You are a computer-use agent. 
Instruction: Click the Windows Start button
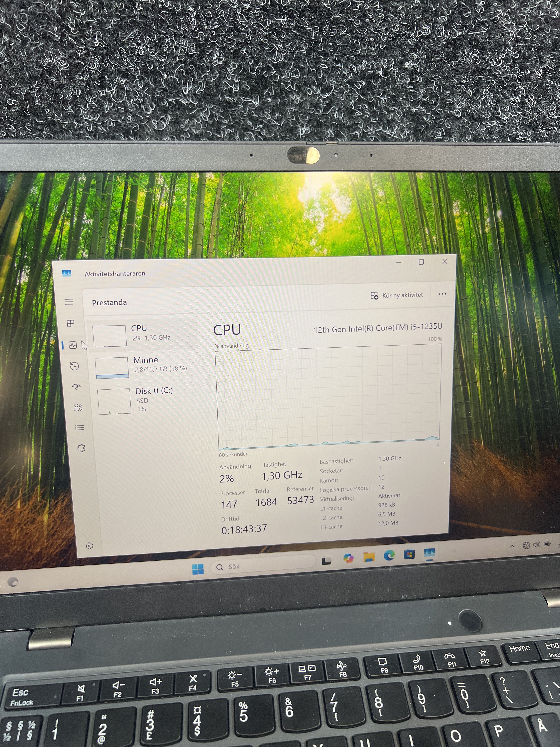[x=198, y=569]
